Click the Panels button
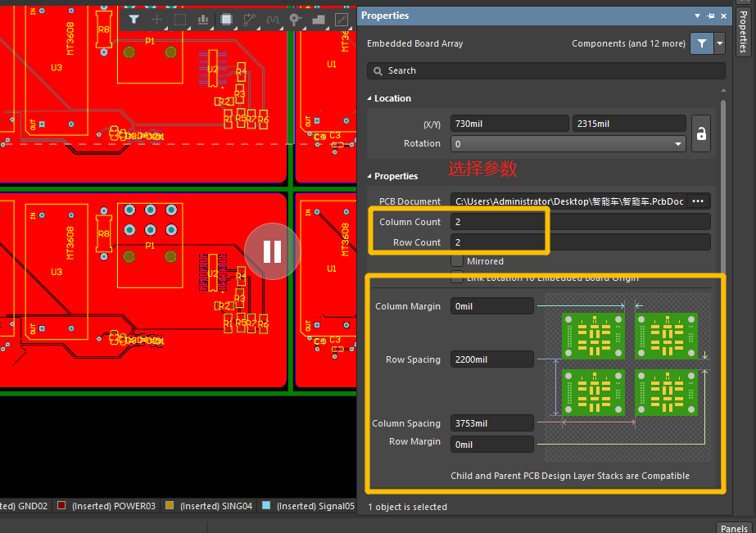 (734, 528)
